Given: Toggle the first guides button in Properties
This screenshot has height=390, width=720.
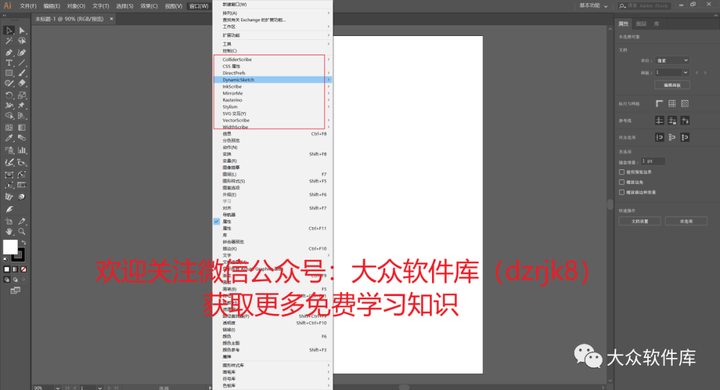Looking at the screenshot, I should click(659, 120).
